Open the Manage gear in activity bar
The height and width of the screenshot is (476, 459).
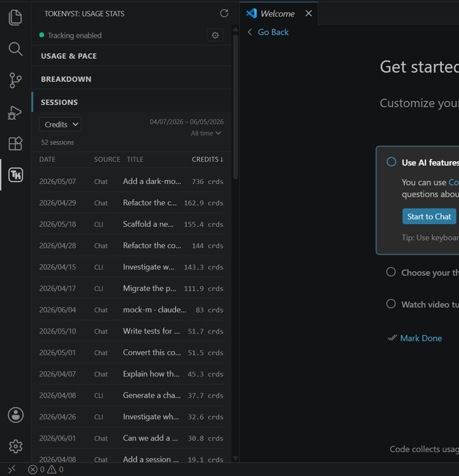[x=15, y=447]
